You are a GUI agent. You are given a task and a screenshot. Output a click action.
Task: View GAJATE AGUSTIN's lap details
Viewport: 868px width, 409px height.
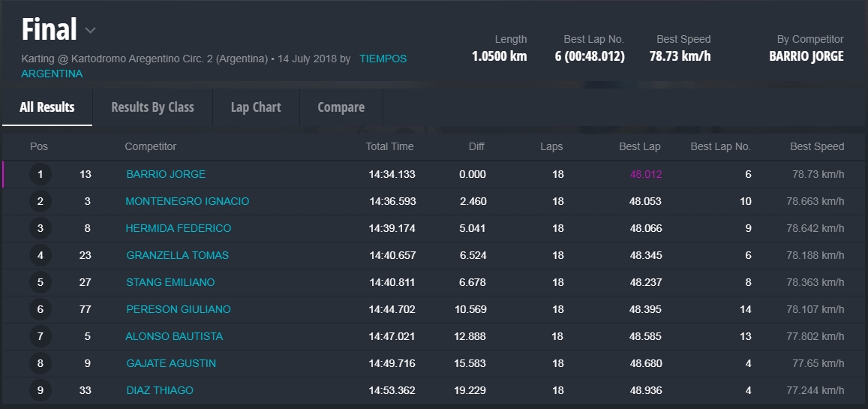(x=171, y=363)
